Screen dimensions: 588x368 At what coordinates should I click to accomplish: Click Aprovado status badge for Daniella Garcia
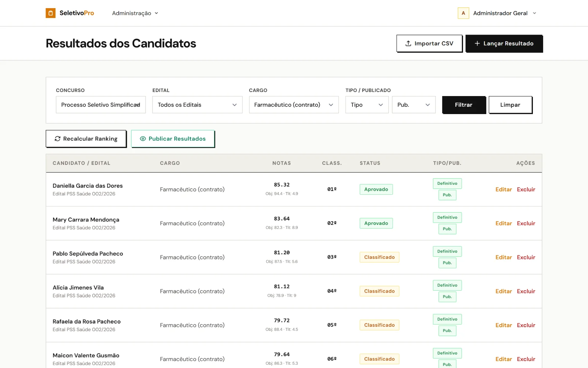tap(376, 190)
